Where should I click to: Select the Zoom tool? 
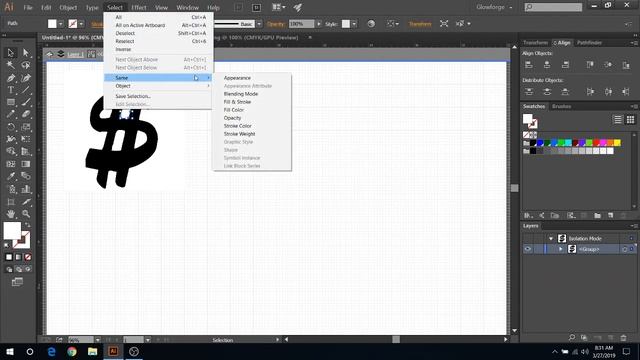tap(26, 213)
